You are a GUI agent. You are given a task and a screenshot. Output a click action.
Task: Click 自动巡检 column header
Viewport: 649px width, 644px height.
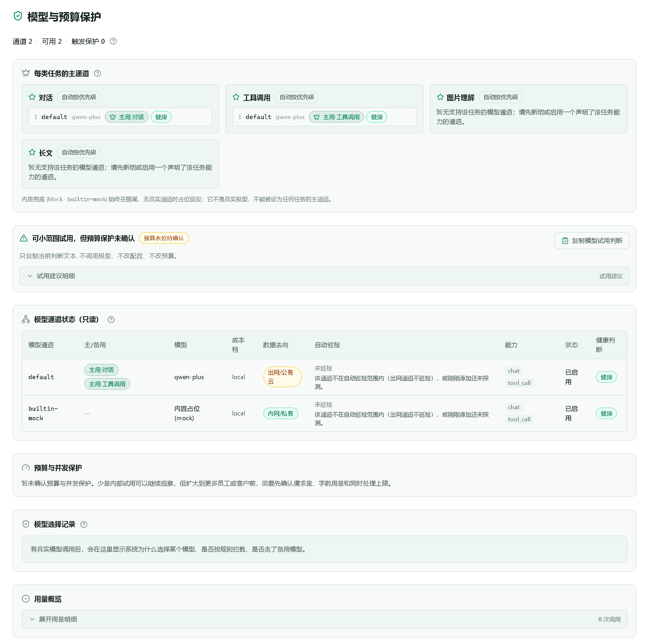pos(327,345)
